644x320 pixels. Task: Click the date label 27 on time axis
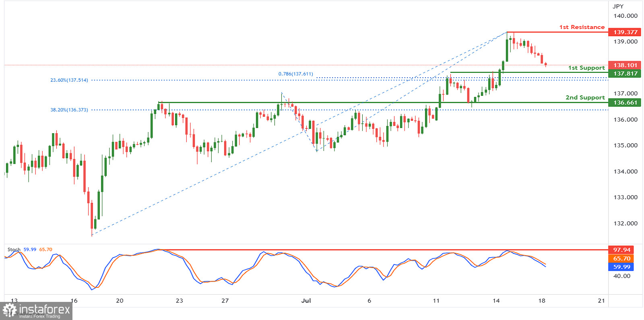coord(225,301)
